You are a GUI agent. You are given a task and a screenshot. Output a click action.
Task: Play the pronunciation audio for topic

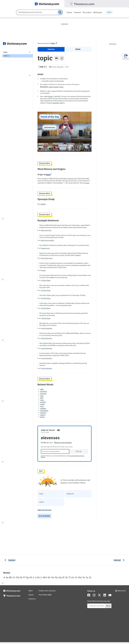coord(57,58)
